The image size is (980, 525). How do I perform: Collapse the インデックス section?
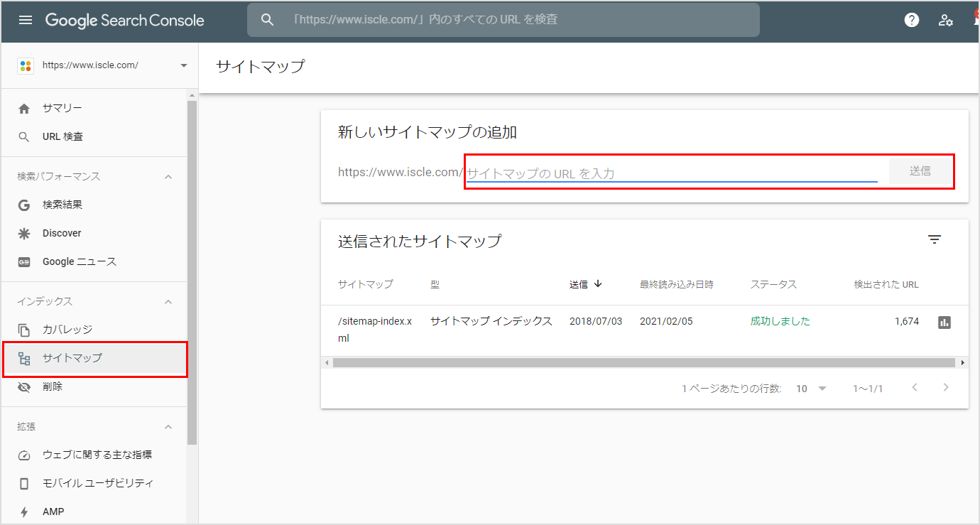point(168,301)
